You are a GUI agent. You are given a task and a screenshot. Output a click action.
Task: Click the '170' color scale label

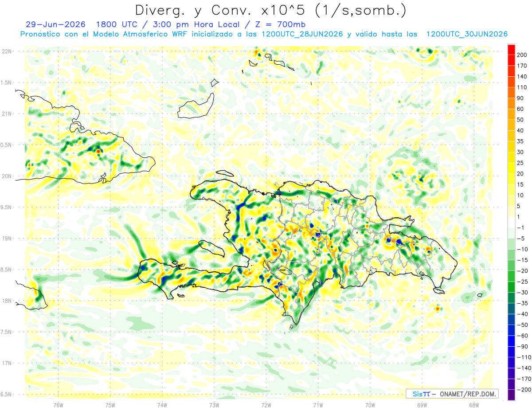click(x=522, y=65)
